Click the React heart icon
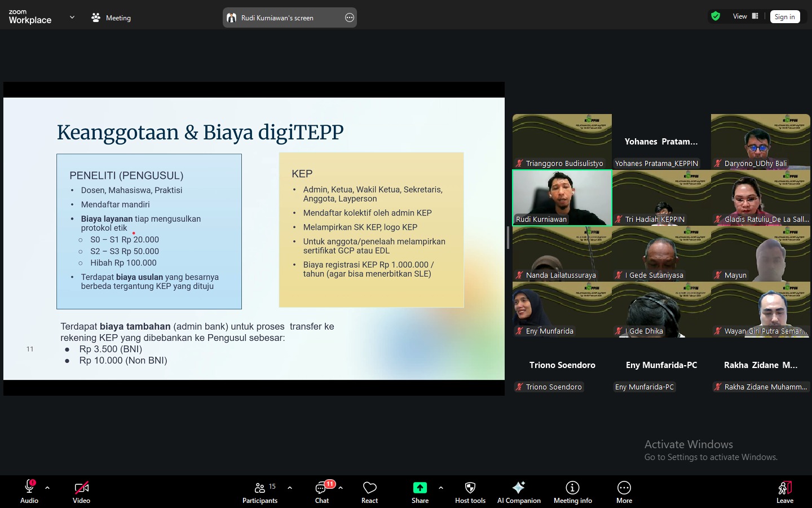This screenshot has height=508, width=812. click(369, 492)
